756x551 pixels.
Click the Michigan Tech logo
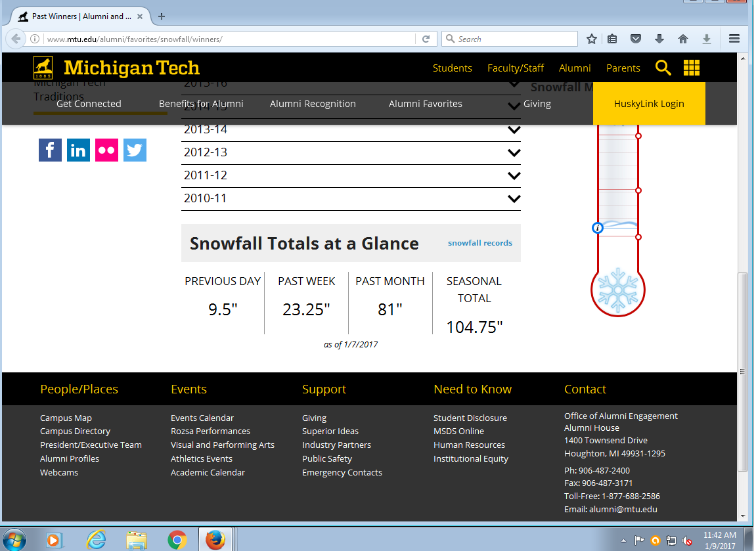point(117,68)
